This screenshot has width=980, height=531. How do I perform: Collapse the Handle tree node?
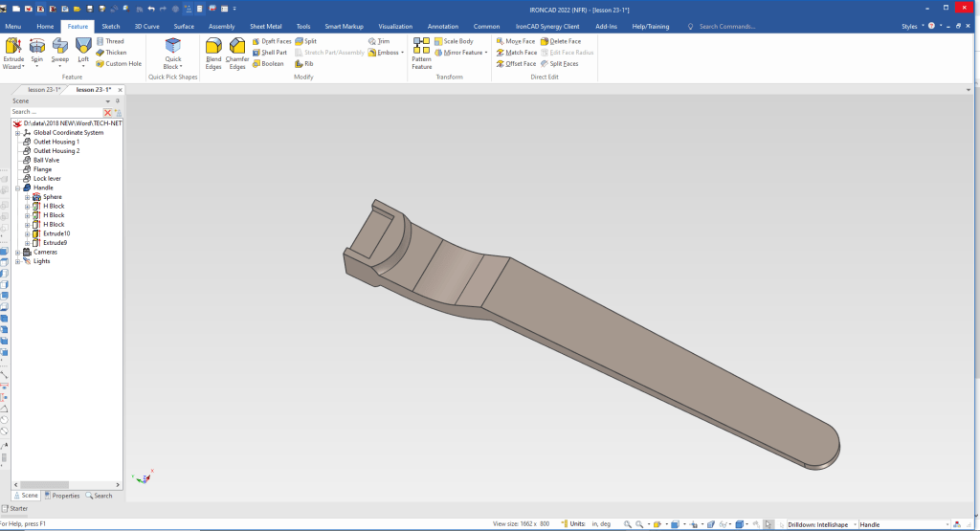point(17,188)
